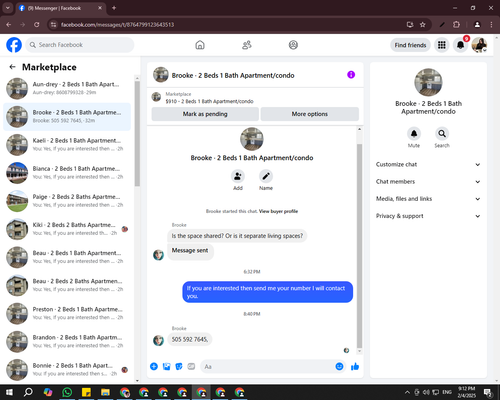Open Paige 2 Beds 2 Baths conversation
The width and height of the screenshot is (500, 400).
click(67, 201)
